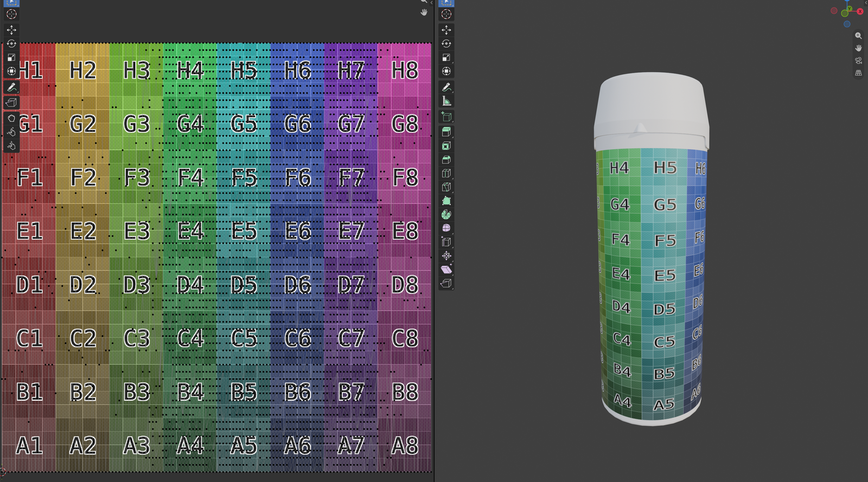Image resolution: width=868 pixels, height=482 pixels.
Task: Select the Rip Region tool in 3D viewport
Action: (x=446, y=283)
